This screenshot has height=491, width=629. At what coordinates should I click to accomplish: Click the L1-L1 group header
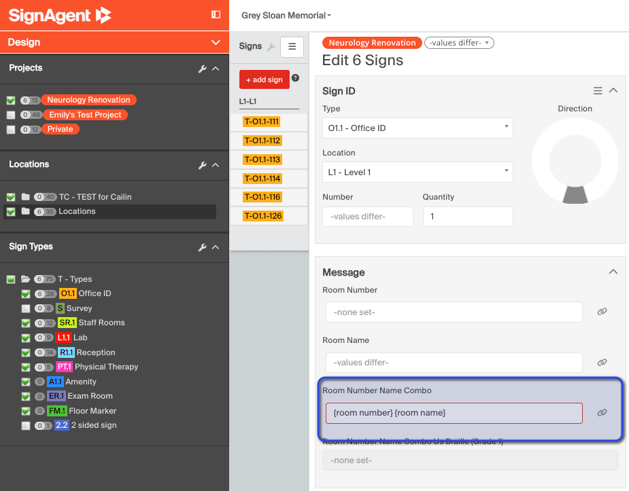coord(248,101)
